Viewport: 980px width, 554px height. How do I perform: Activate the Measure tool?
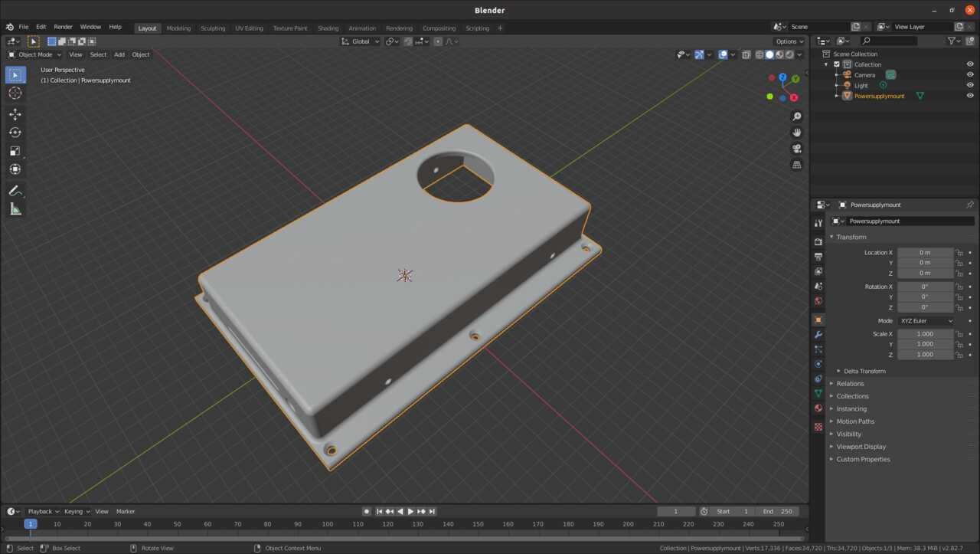pyautogui.click(x=15, y=209)
